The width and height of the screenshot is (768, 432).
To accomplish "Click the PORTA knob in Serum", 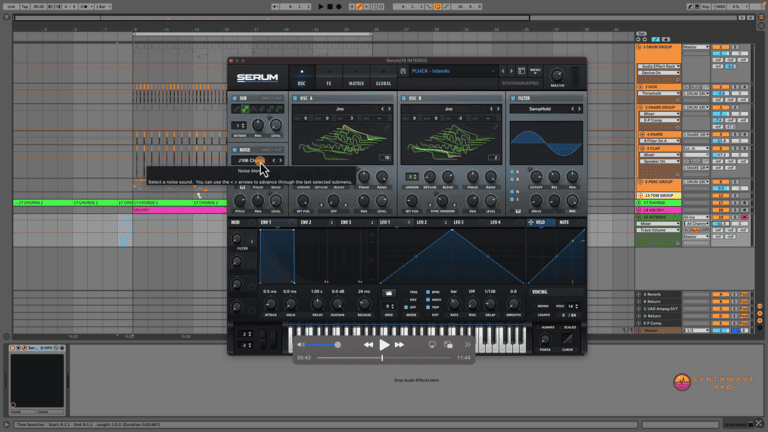I will click(545, 339).
